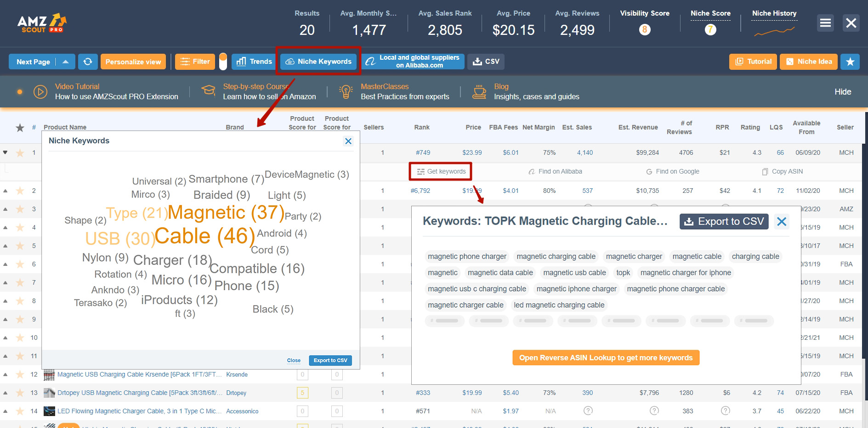This screenshot has width=868, height=428.
Task: Open the Filter panel
Action: pyautogui.click(x=195, y=61)
